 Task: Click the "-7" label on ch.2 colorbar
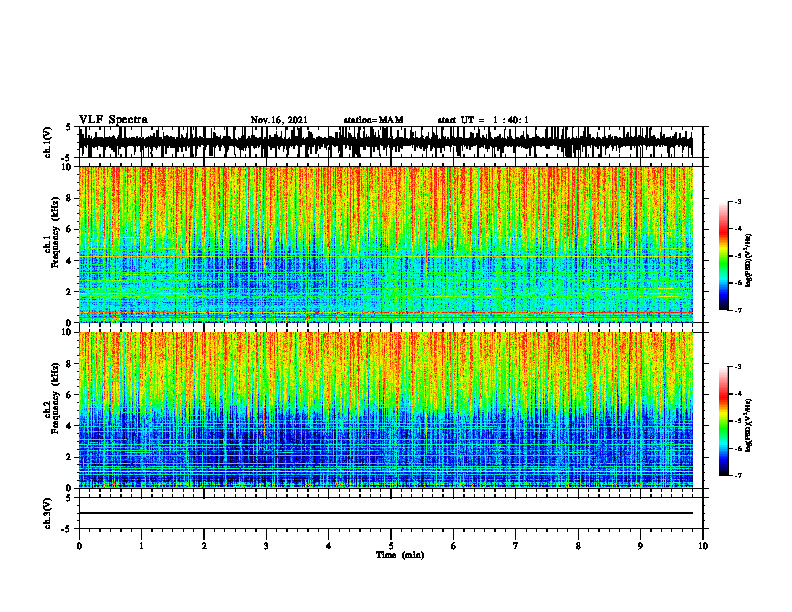click(738, 476)
